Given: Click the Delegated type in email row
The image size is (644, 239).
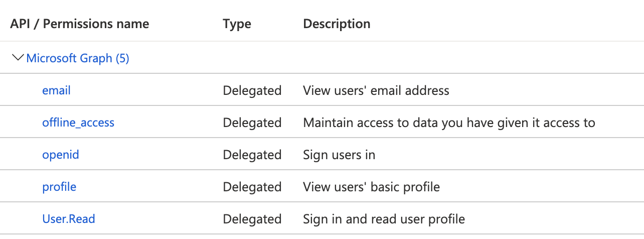Looking at the screenshot, I should click(x=252, y=90).
